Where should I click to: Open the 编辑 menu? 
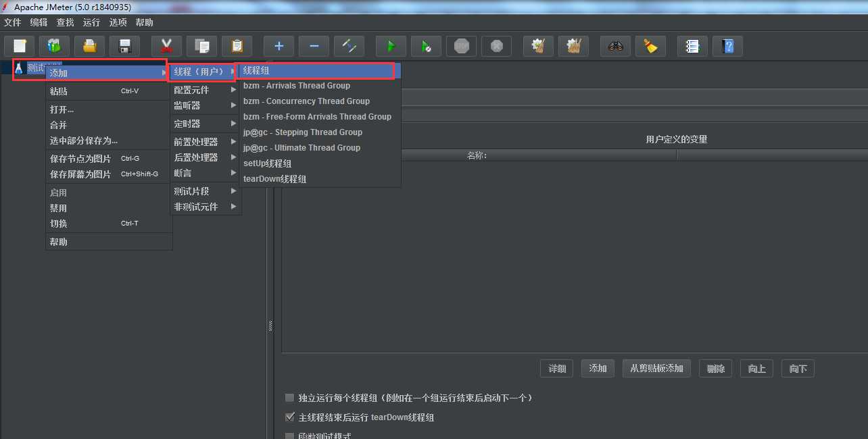point(39,22)
